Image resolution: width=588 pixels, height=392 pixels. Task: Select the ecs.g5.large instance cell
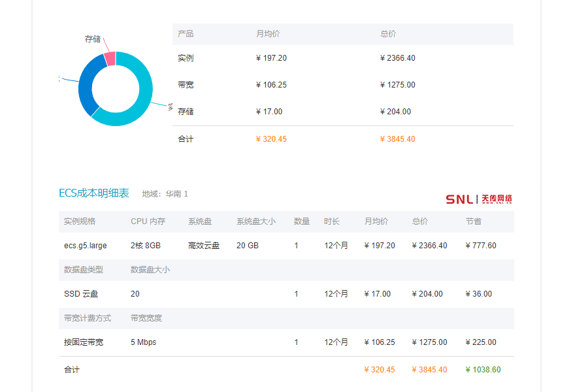click(x=85, y=246)
